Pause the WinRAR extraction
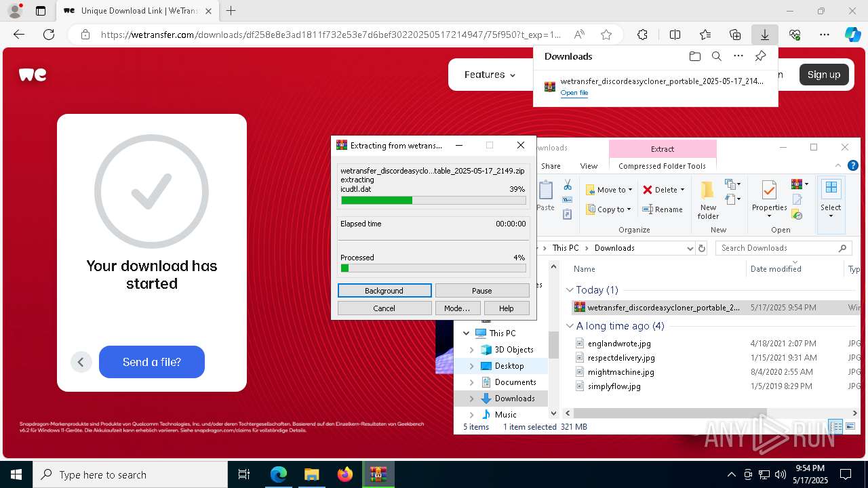This screenshot has width=868, height=488. [x=482, y=291]
